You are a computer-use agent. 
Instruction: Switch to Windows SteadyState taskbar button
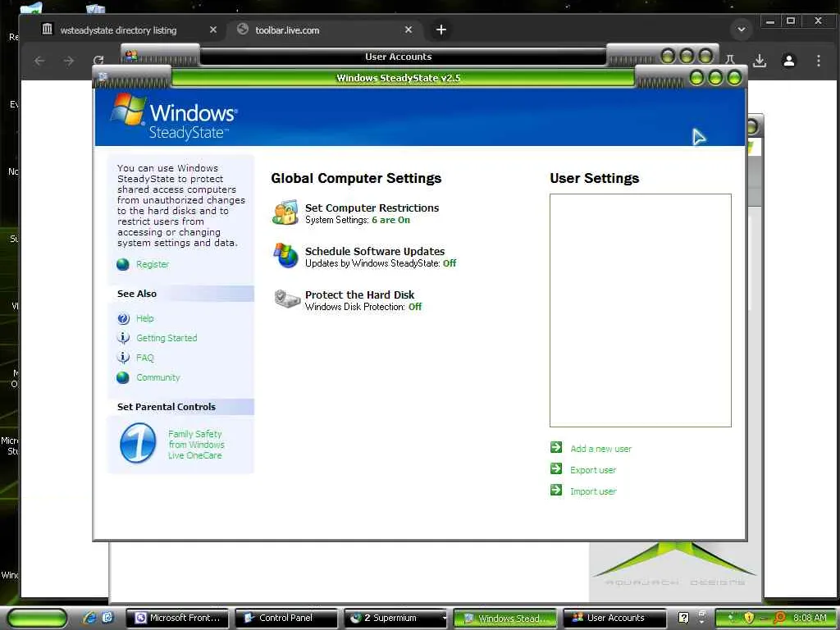click(505, 619)
